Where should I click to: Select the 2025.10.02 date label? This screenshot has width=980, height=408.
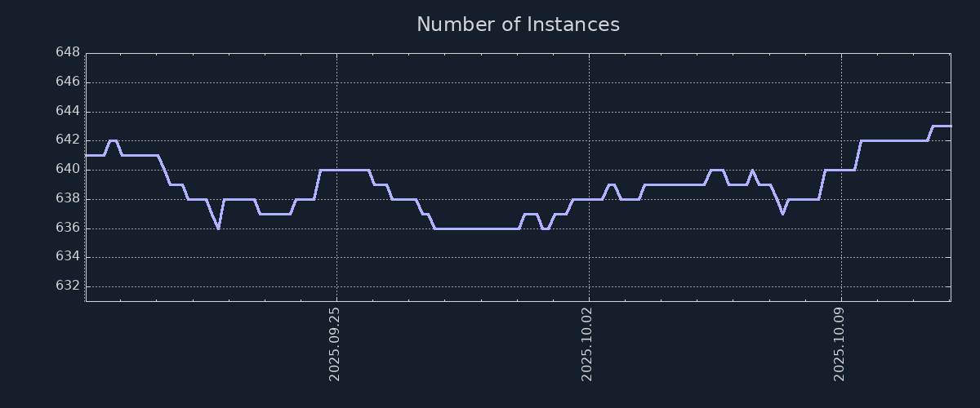pyautogui.click(x=587, y=344)
